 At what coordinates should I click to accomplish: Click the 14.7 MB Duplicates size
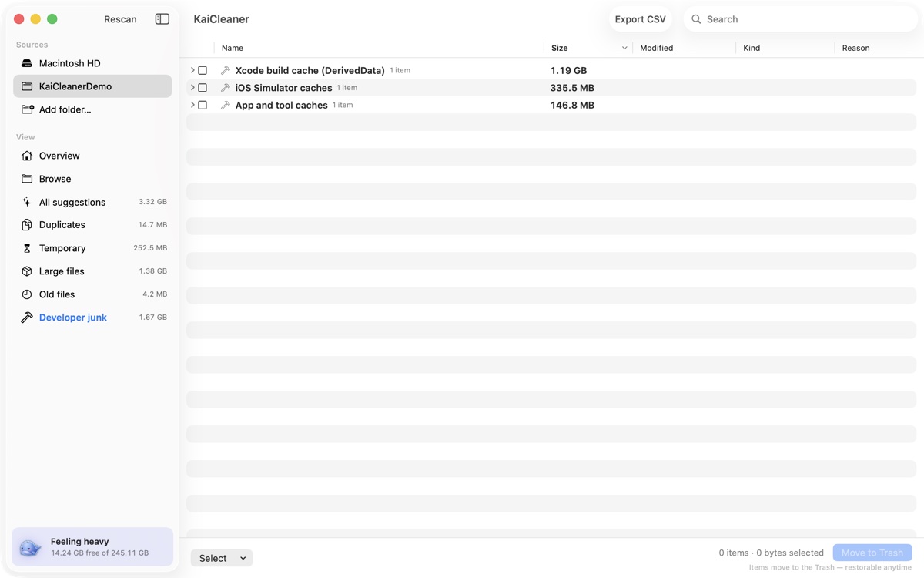(152, 225)
